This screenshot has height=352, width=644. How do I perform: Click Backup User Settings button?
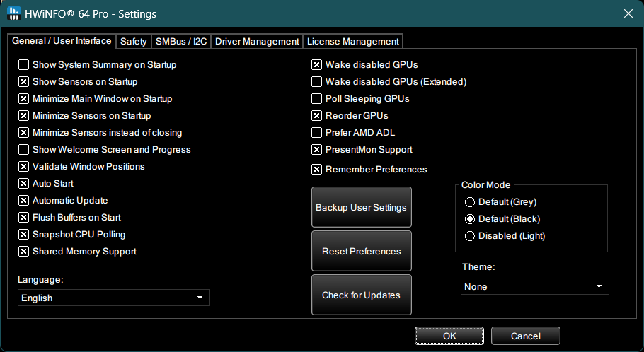(362, 207)
